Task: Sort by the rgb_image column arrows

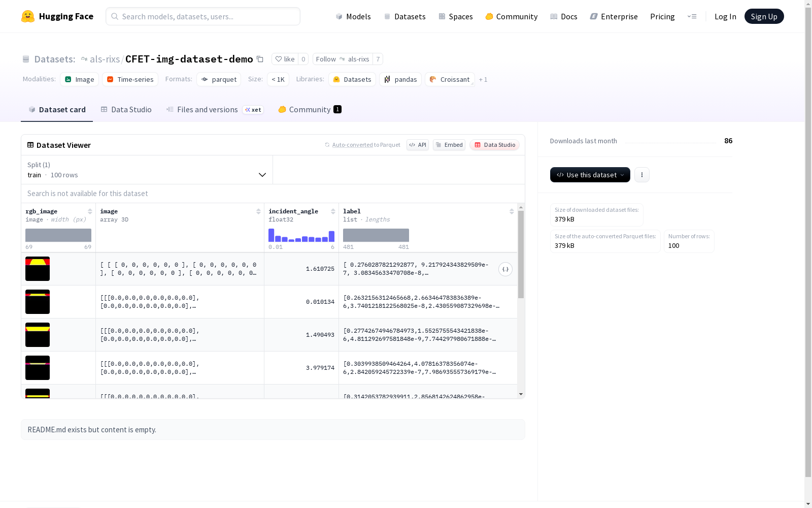Action: (x=90, y=211)
